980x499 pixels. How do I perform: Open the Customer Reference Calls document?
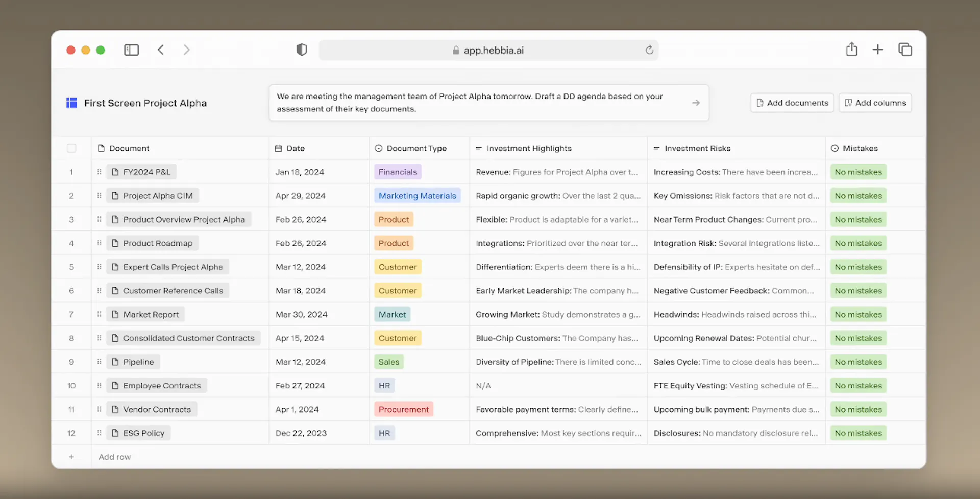tap(168, 291)
